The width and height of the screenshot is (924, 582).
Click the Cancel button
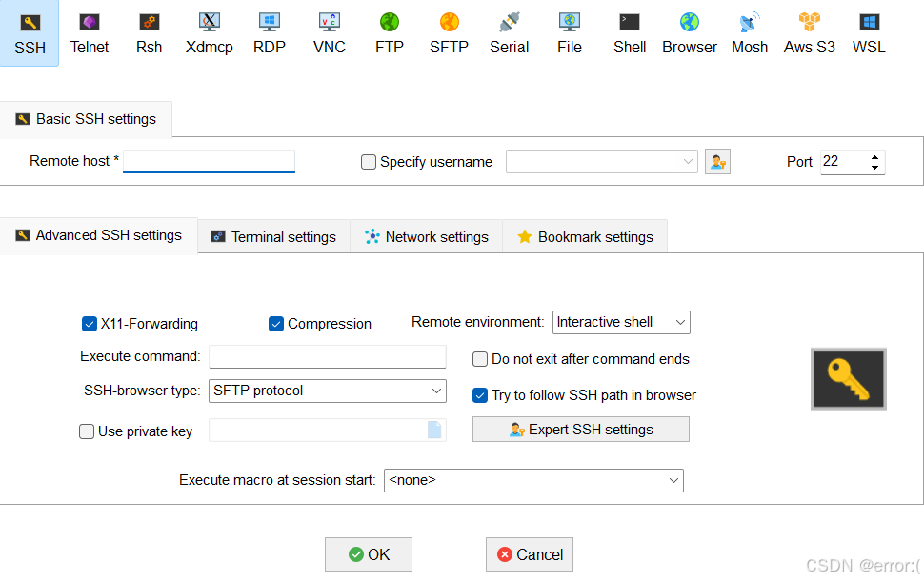point(530,554)
